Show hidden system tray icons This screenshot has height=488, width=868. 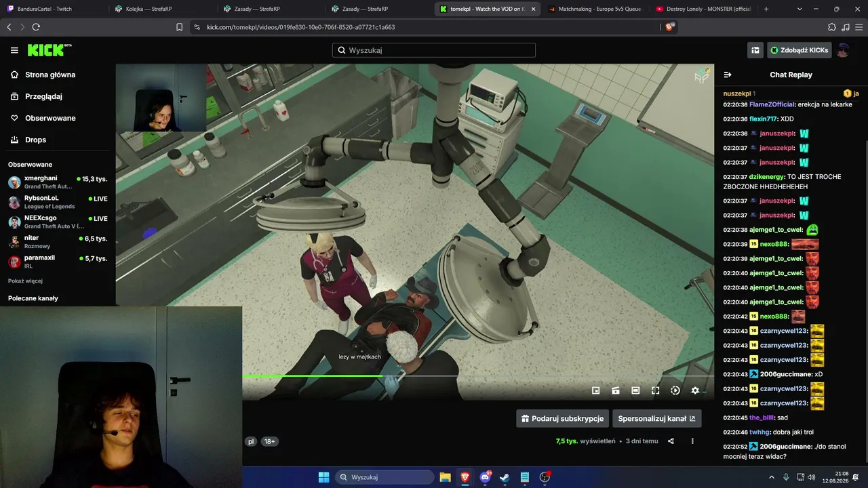pos(771,477)
